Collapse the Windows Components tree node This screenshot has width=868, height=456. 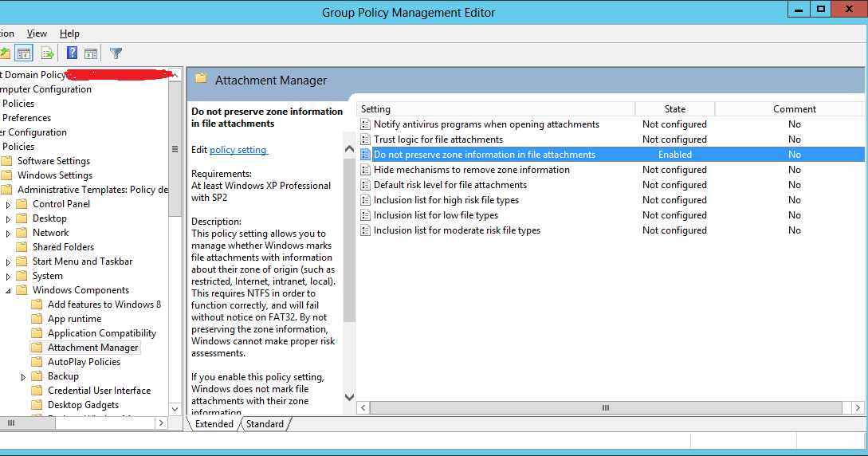tap(8, 290)
